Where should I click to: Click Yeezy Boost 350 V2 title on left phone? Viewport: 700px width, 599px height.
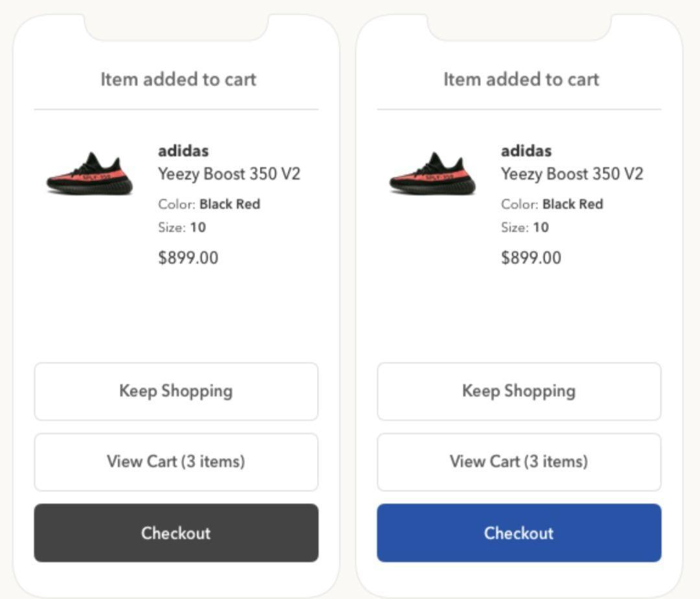[229, 174]
